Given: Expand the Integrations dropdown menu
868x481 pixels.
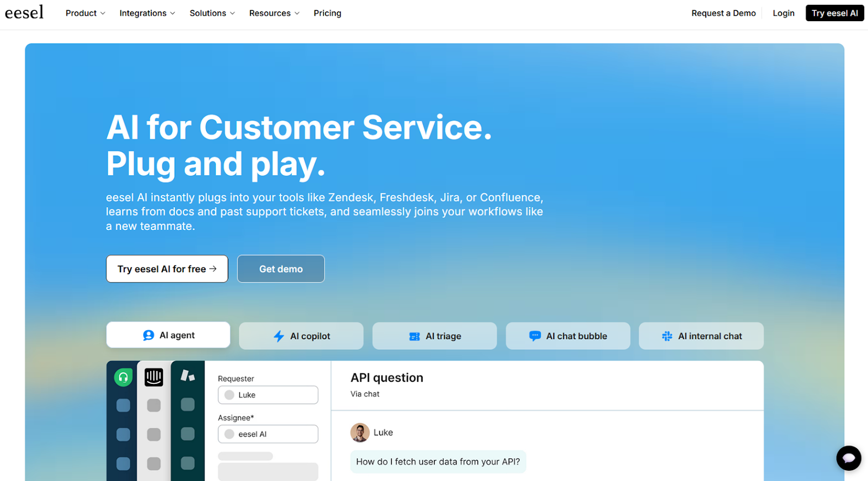Looking at the screenshot, I should pyautogui.click(x=147, y=13).
